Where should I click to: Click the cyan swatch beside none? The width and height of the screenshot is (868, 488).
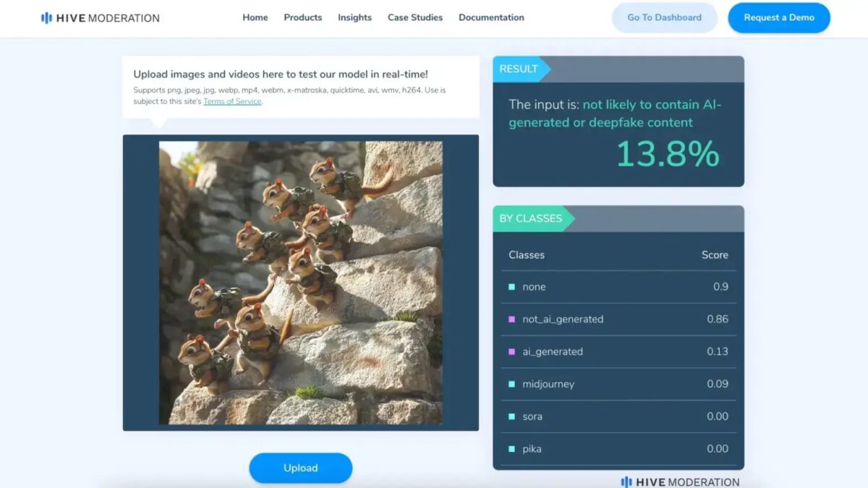511,287
